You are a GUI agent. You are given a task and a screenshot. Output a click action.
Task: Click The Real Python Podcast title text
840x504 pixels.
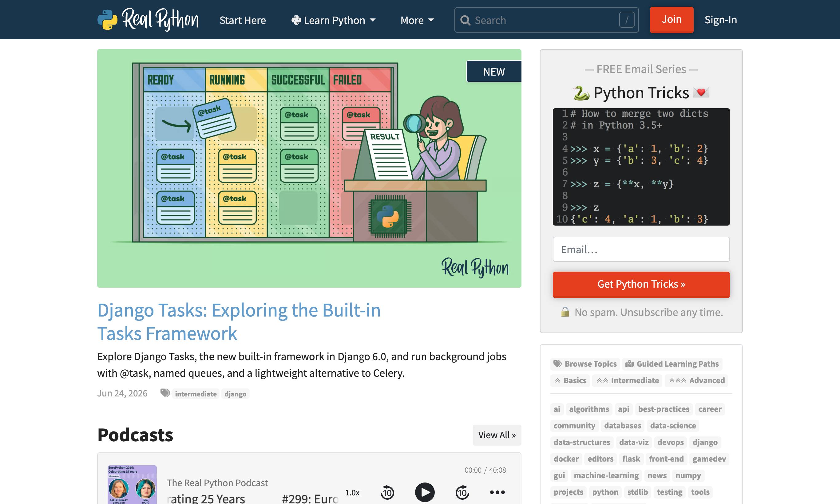click(x=217, y=483)
